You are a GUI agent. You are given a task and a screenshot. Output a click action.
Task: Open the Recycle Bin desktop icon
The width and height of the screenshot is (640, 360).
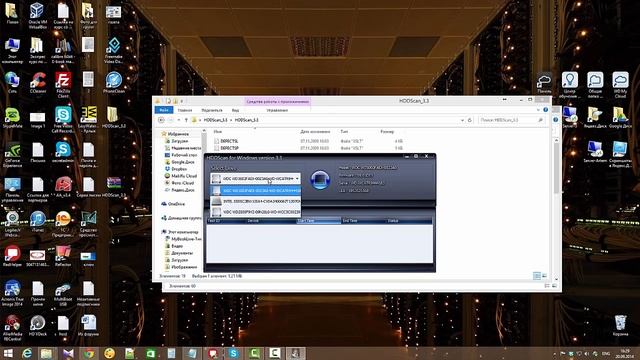click(620, 325)
